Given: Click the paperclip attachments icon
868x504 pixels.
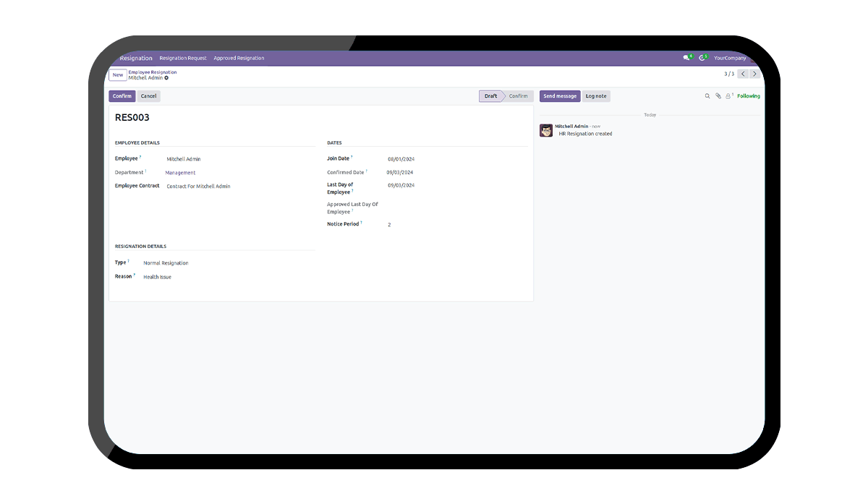Looking at the screenshot, I should [x=718, y=96].
